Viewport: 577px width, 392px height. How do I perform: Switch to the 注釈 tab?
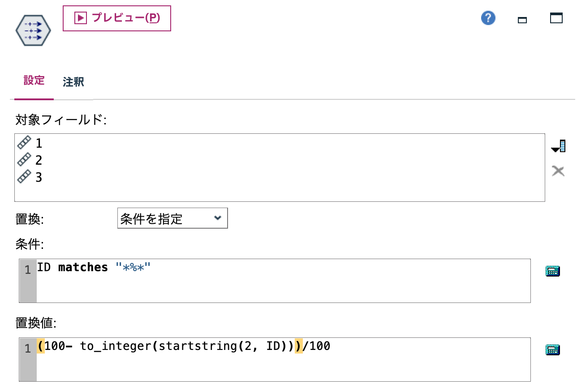73,82
